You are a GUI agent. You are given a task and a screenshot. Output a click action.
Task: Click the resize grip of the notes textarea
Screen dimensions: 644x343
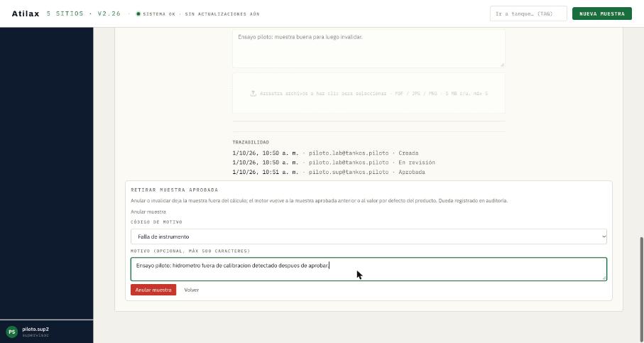(x=502, y=65)
